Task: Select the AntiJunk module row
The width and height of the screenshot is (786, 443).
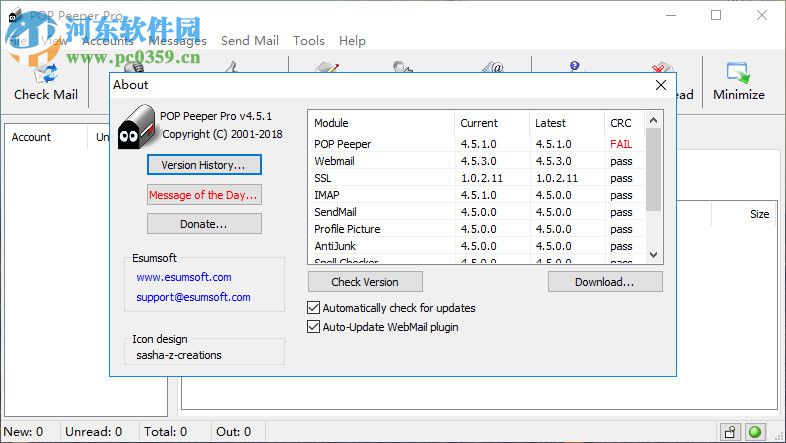Action: coord(477,246)
